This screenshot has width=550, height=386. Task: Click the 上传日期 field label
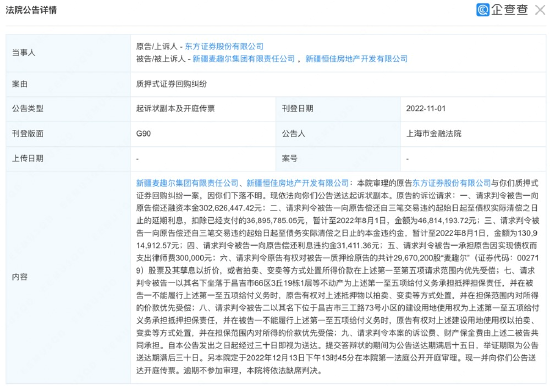coord(27,159)
